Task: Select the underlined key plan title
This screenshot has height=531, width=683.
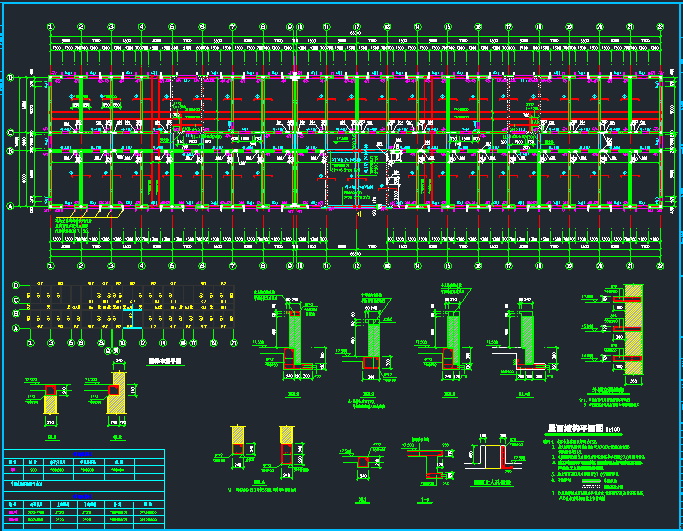Action: tap(165, 361)
